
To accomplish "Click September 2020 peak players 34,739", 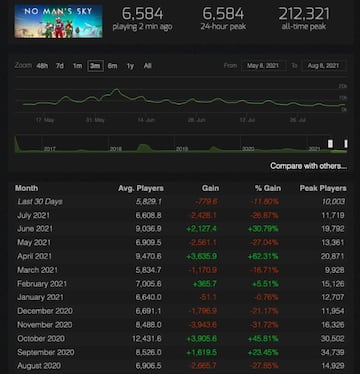I will pos(333,352).
